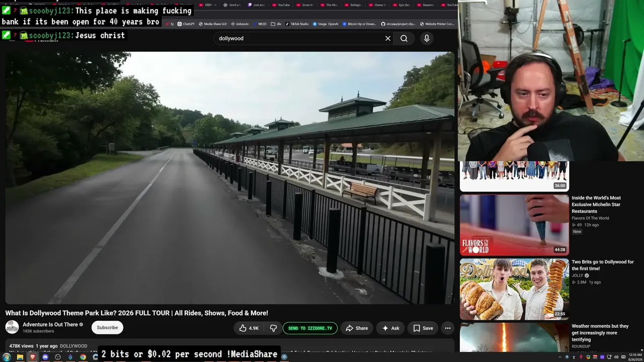Open the Media Share GUI bookmark
This screenshot has height=362, width=644.
(x=212, y=24)
